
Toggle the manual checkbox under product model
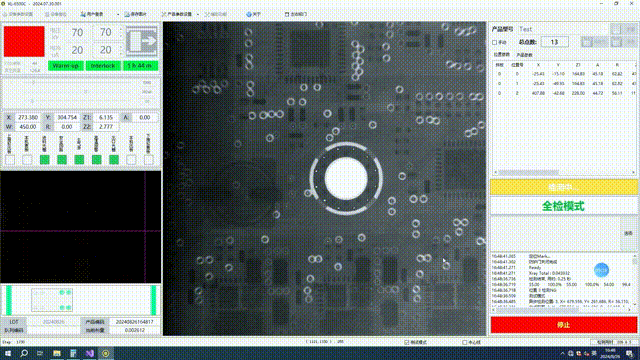(495, 42)
